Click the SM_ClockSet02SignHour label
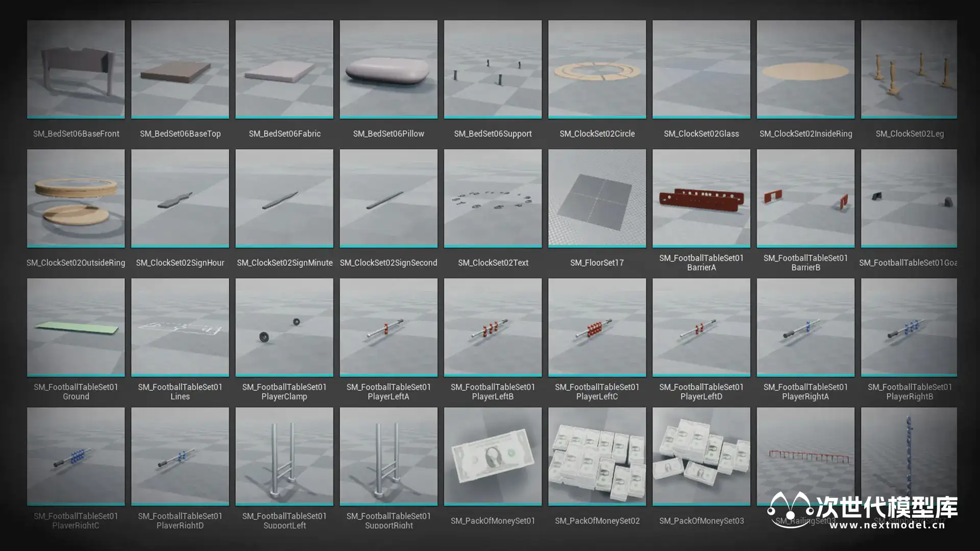Screen dimensions: 980x551 (x=180, y=263)
